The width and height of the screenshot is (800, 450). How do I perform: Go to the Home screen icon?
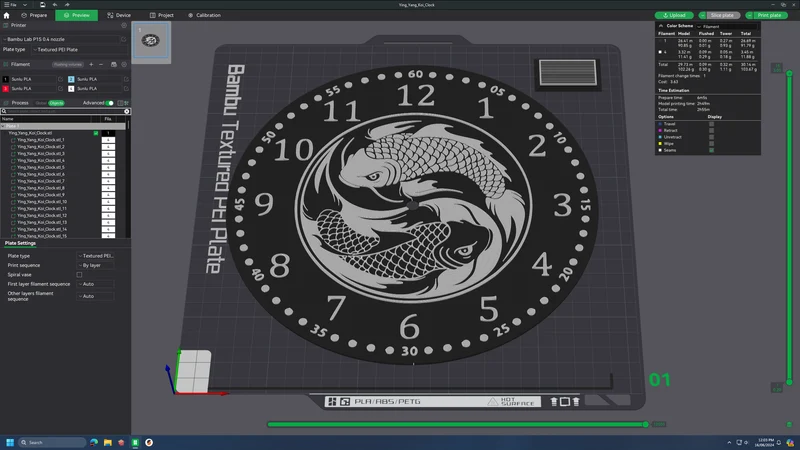6,15
